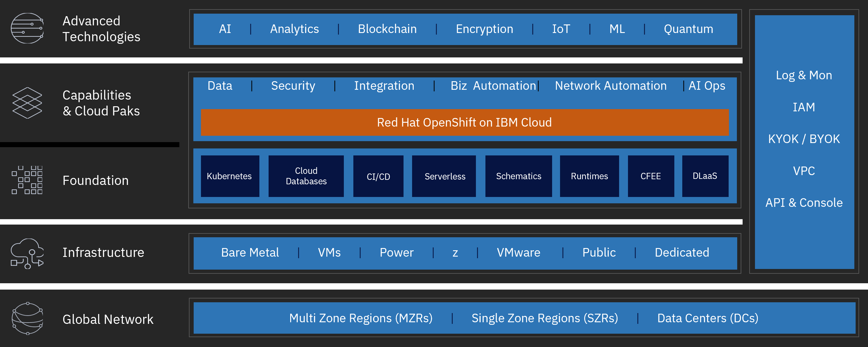Click the 'z' infrastructure option
This screenshot has height=347, width=868.
point(455,254)
